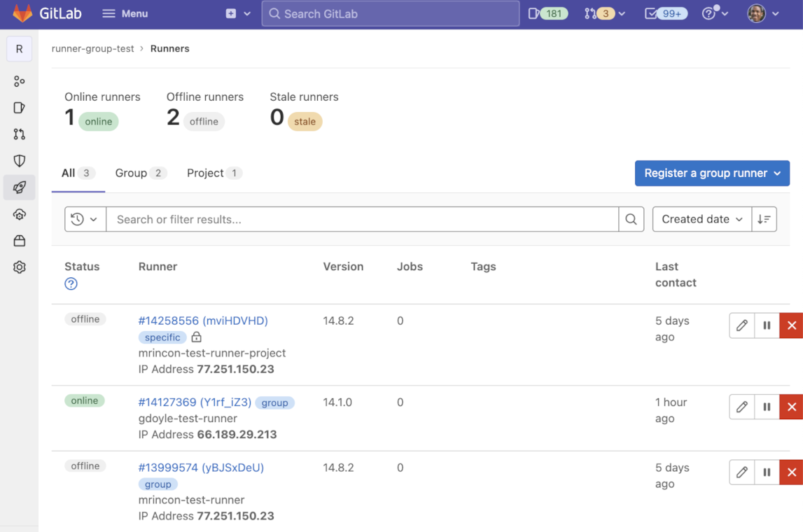
Task: Switch to the Project runners tab
Action: (214, 174)
